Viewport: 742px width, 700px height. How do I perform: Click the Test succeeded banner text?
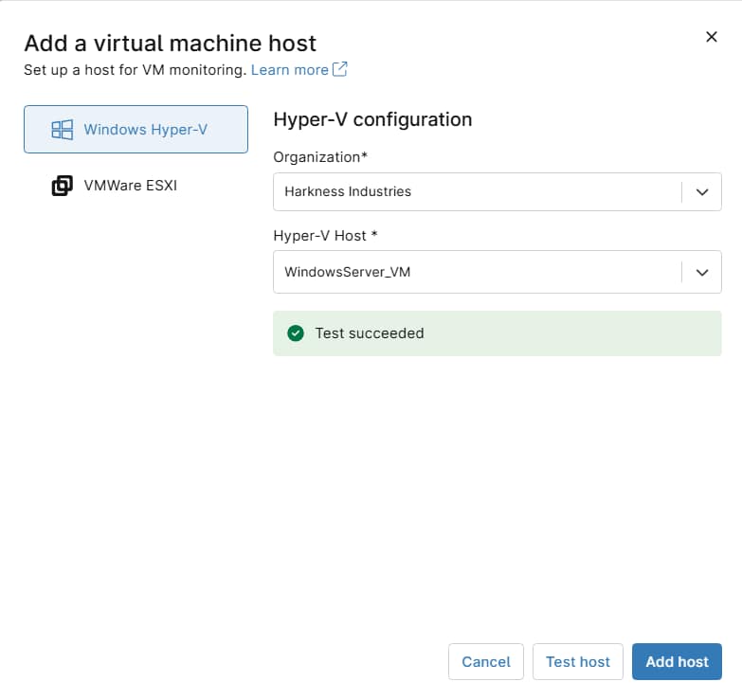370,333
